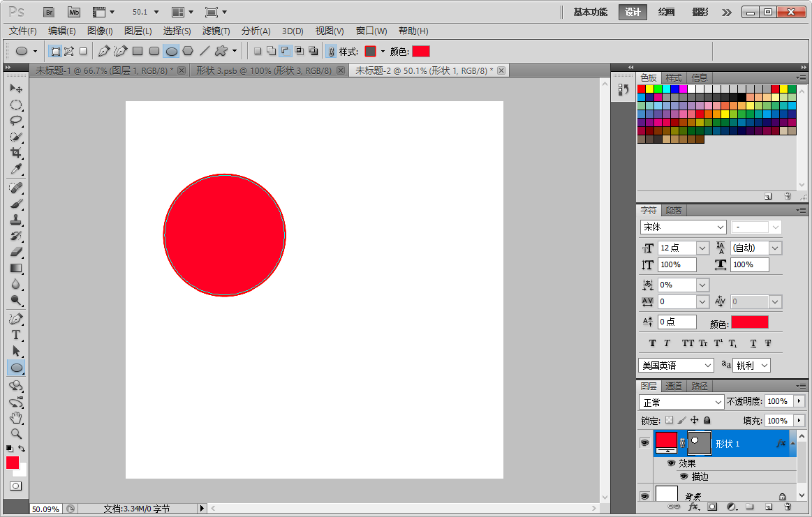The height and width of the screenshot is (517, 812).
Task: Delete layer using the trash icon
Action: tap(788, 507)
